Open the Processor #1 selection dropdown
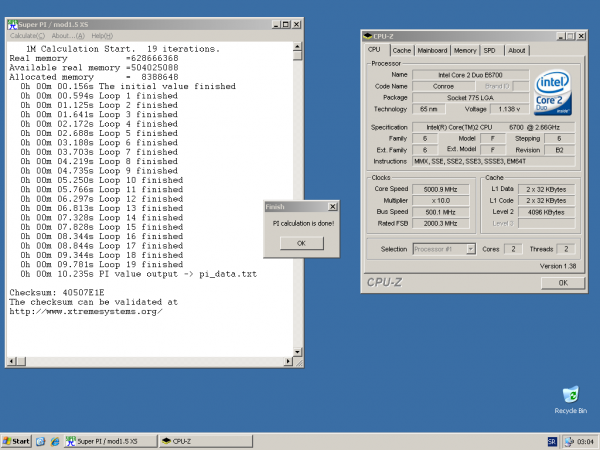This screenshot has width=600, height=450. pyautogui.click(x=471, y=249)
